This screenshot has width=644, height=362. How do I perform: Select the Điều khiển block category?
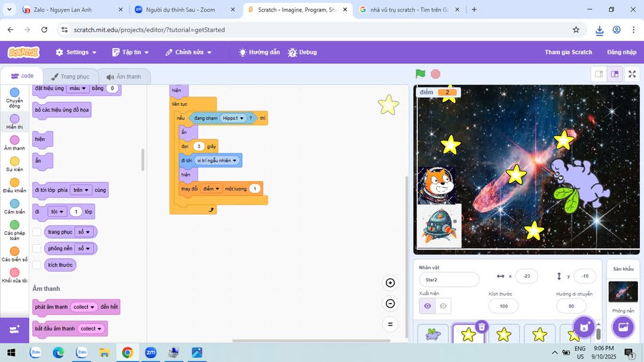(x=14, y=186)
